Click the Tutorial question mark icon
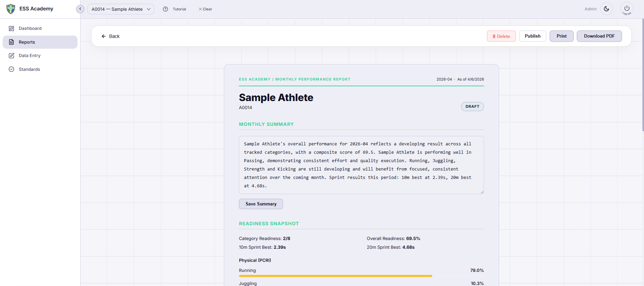 click(165, 9)
